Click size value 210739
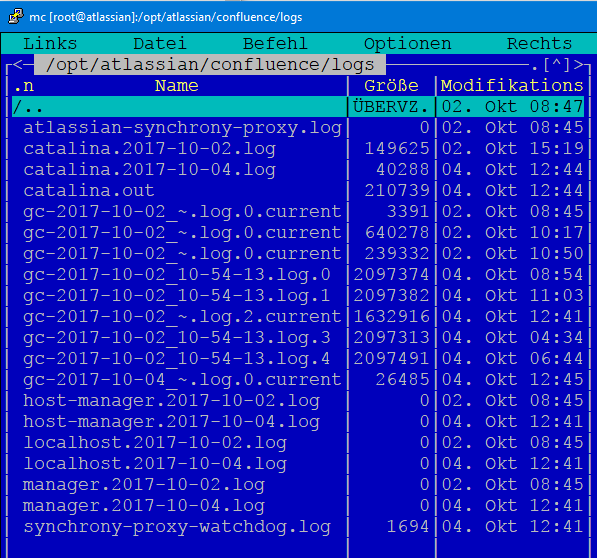The width and height of the screenshot is (597, 558). click(x=397, y=190)
